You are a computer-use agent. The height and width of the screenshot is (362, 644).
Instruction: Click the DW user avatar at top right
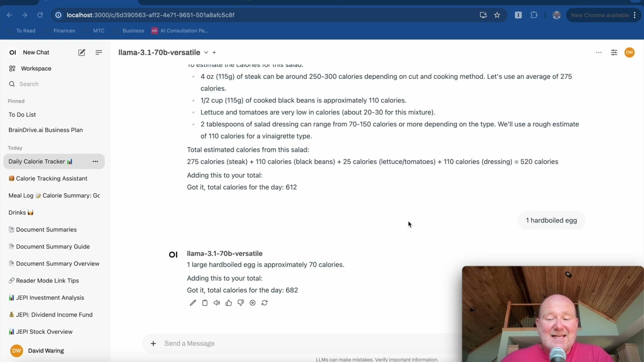[x=629, y=52]
